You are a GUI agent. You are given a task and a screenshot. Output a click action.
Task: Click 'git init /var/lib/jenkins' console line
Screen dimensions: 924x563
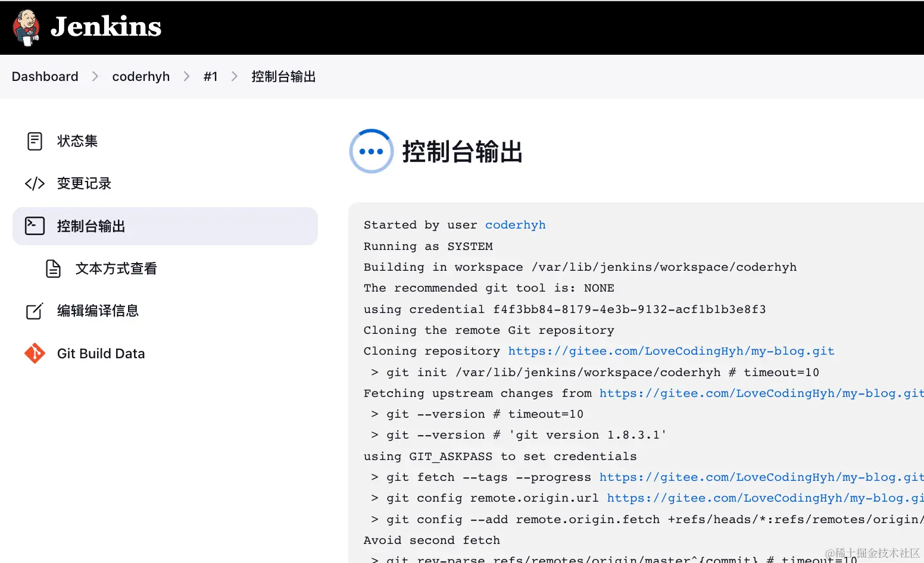(x=595, y=373)
